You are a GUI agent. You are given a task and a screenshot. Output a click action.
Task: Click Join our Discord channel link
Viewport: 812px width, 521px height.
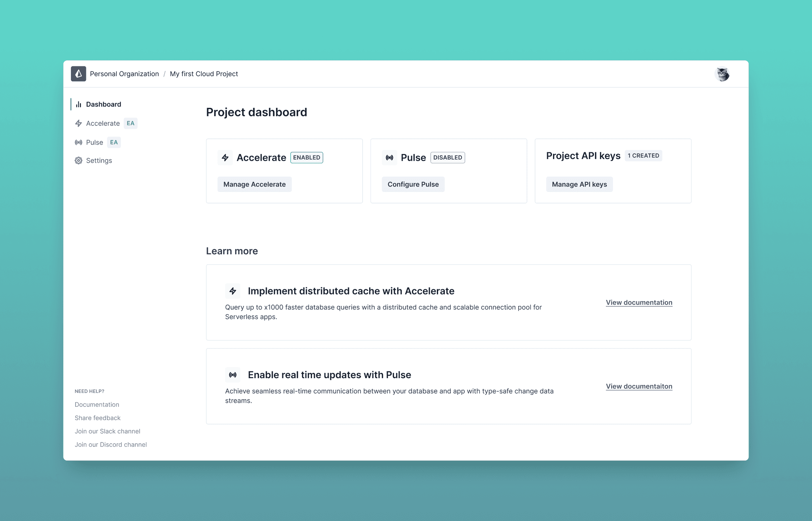[x=111, y=444]
